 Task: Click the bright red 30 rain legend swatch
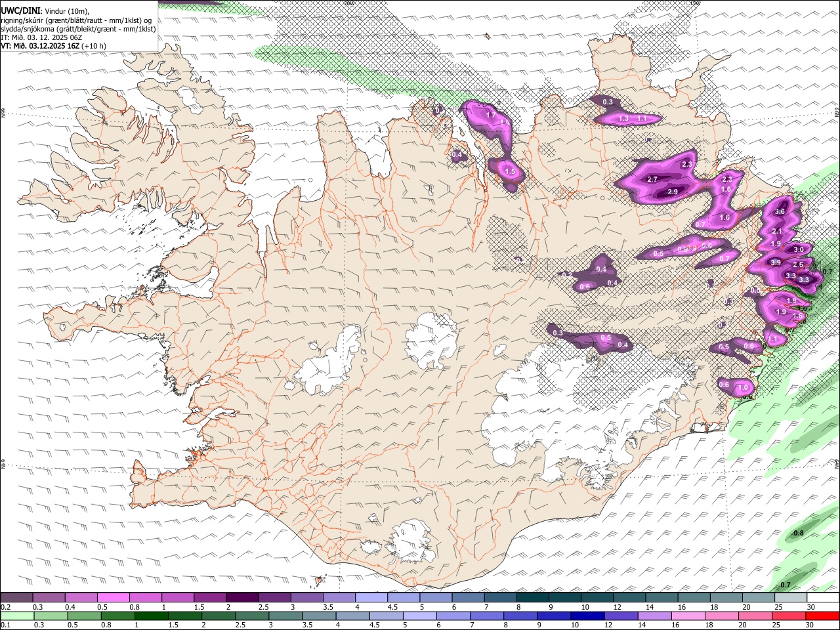823,616
